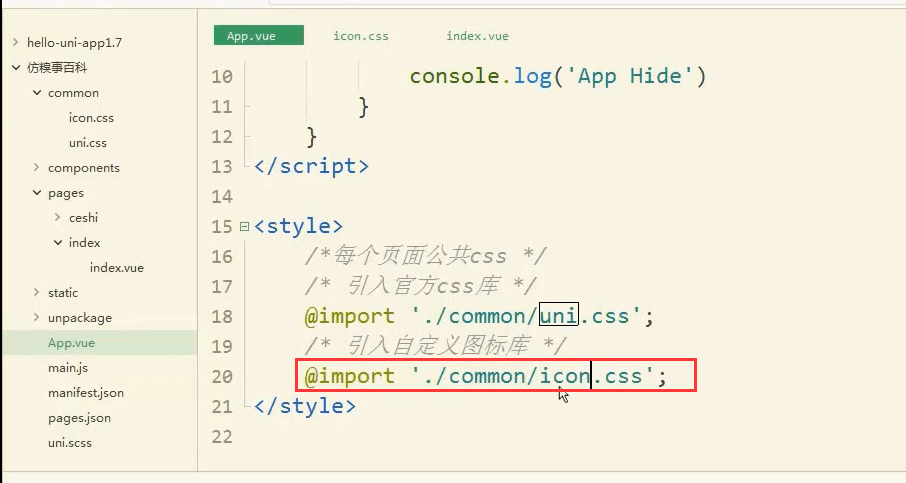Collapse the index folder chevron

click(58, 243)
